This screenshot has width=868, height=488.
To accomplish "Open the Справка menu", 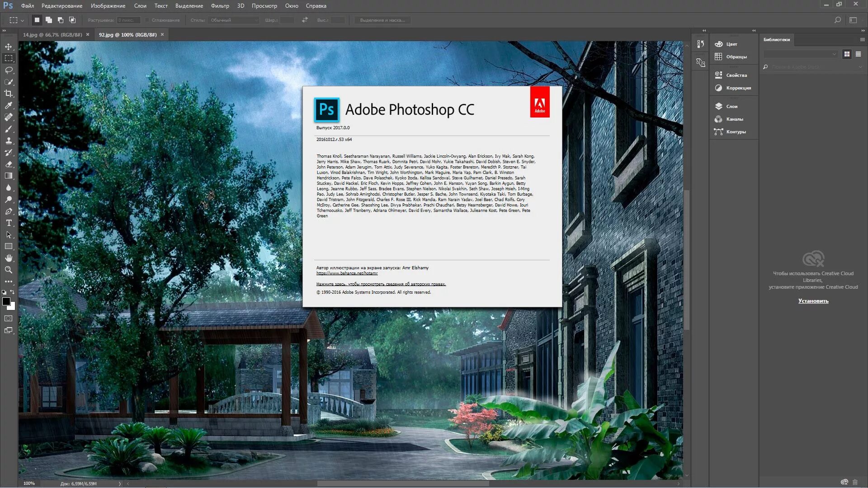I will tap(316, 6).
